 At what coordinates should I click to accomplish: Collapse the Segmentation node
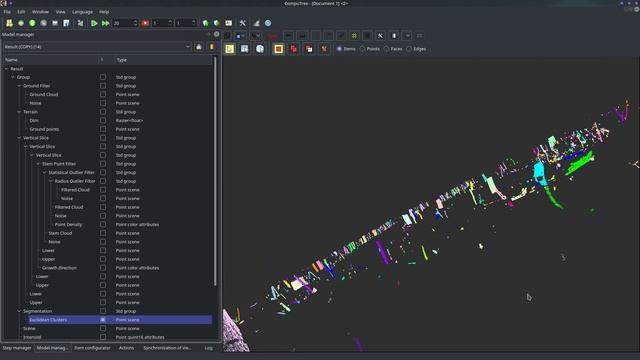click(19, 311)
